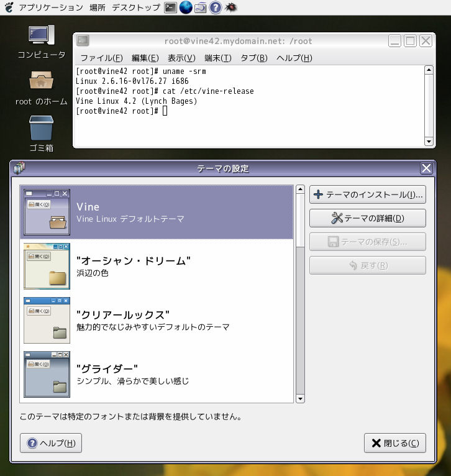451x476 pixels.
Task: Open 端末(T) menu in terminal
Action: (218, 58)
